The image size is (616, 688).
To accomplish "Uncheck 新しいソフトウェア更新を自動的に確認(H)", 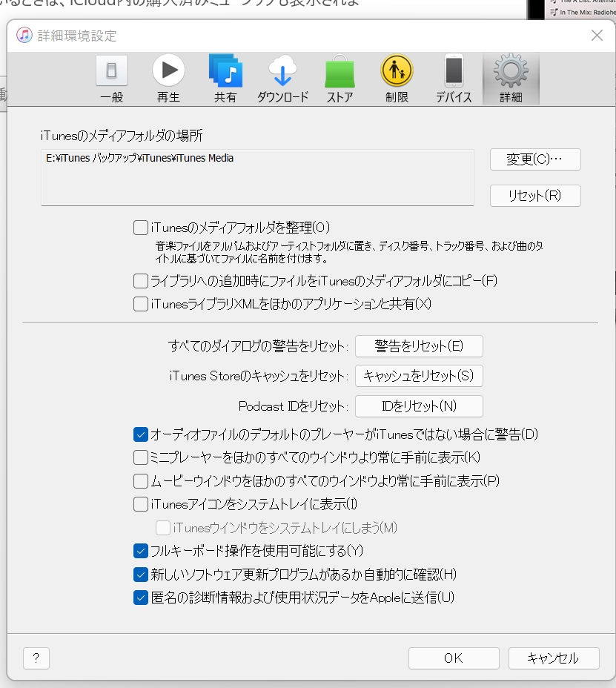I will (140, 575).
